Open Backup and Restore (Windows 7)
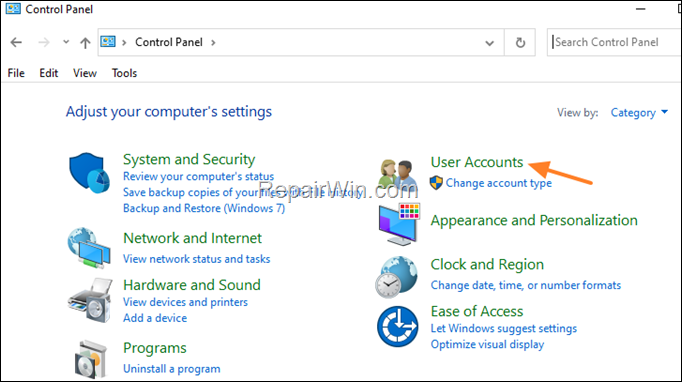 tap(204, 208)
